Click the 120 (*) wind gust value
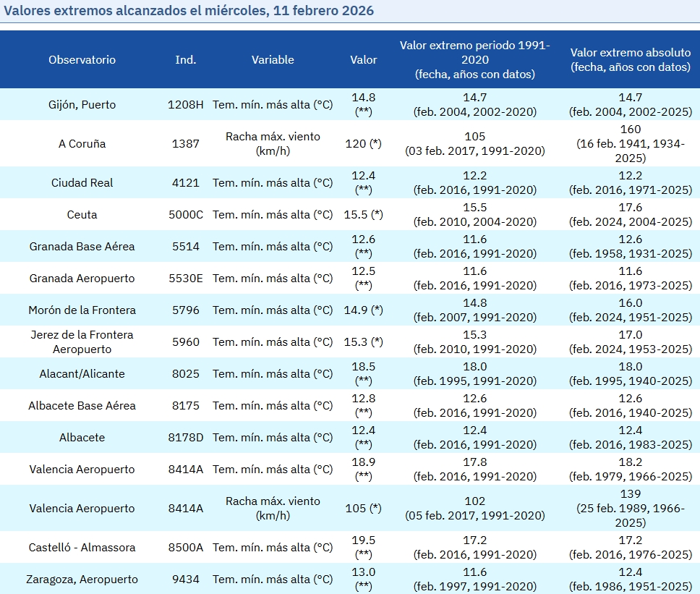700x594 pixels. [x=363, y=144]
